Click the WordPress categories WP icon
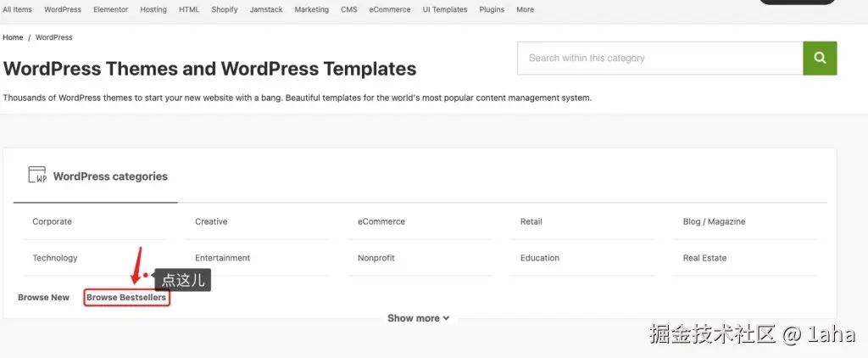This screenshot has height=358, width=868. [x=37, y=176]
